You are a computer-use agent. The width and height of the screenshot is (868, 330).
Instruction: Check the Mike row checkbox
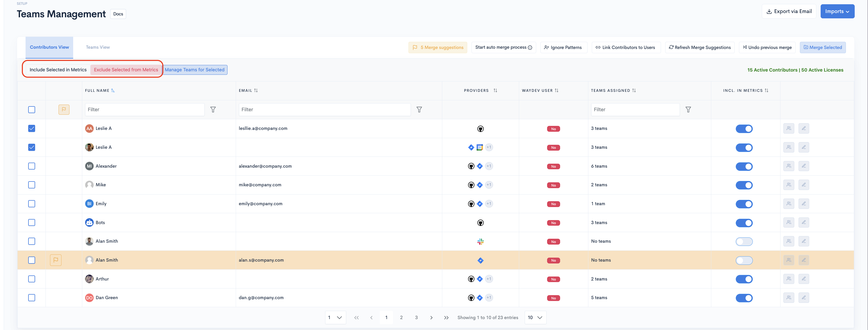pyautogui.click(x=32, y=185)
